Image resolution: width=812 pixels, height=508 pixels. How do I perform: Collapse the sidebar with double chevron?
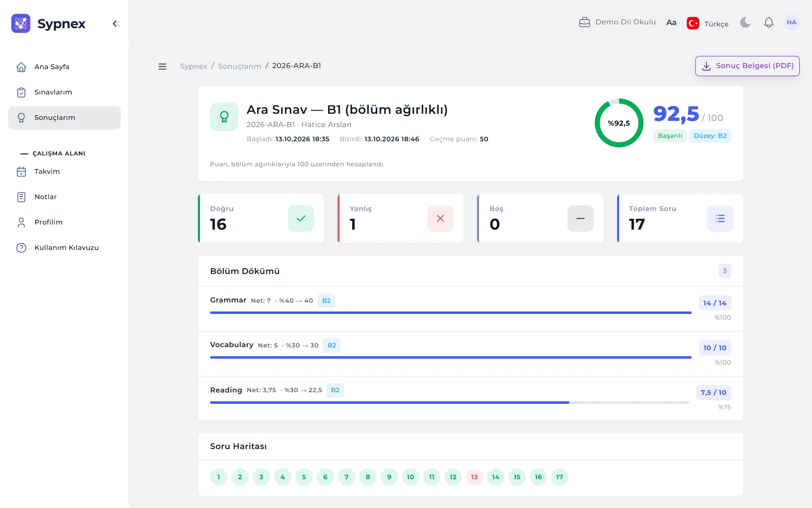point(116,23)
